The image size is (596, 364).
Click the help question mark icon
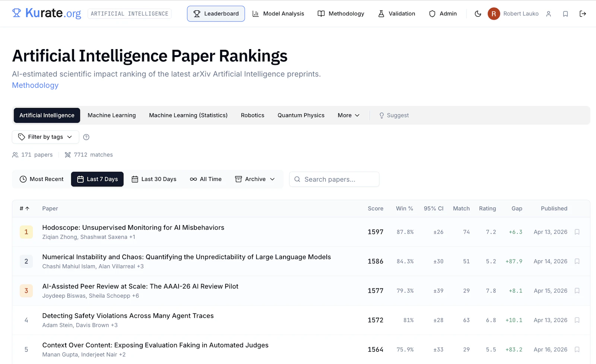(86, 137)
